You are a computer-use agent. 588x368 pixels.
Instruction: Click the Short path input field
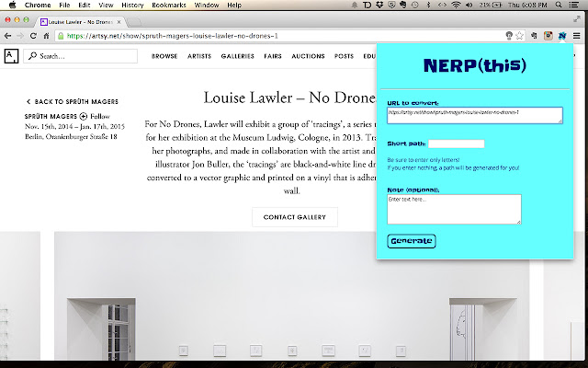click(x=457, y=144)
